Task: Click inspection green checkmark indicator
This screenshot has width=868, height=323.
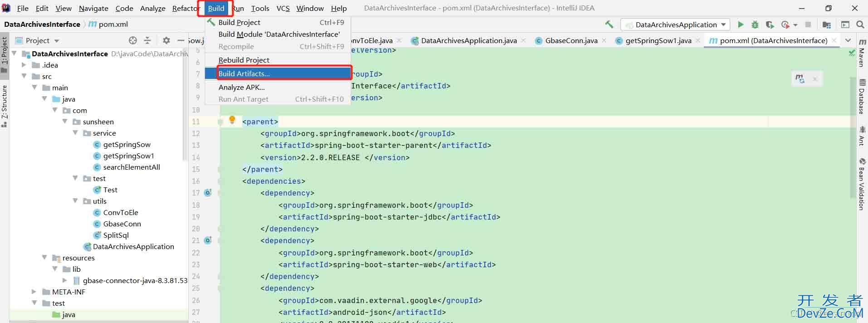Action: pos(852,53)
